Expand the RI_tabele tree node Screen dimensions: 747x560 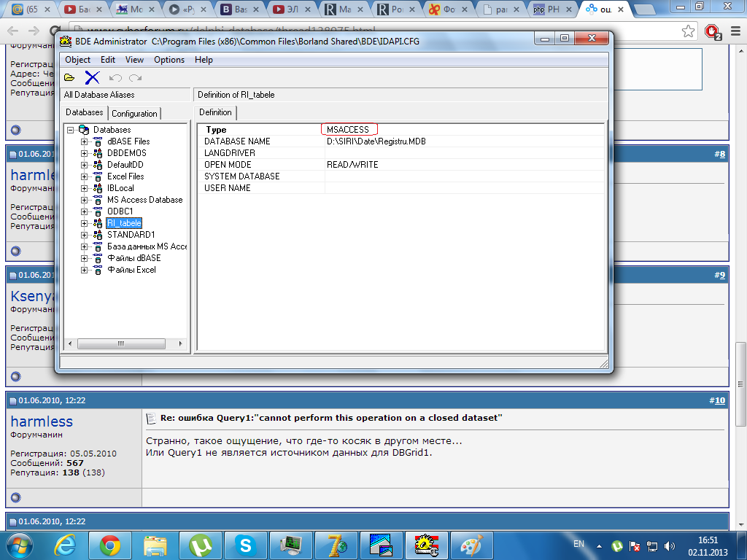point(84,223)
